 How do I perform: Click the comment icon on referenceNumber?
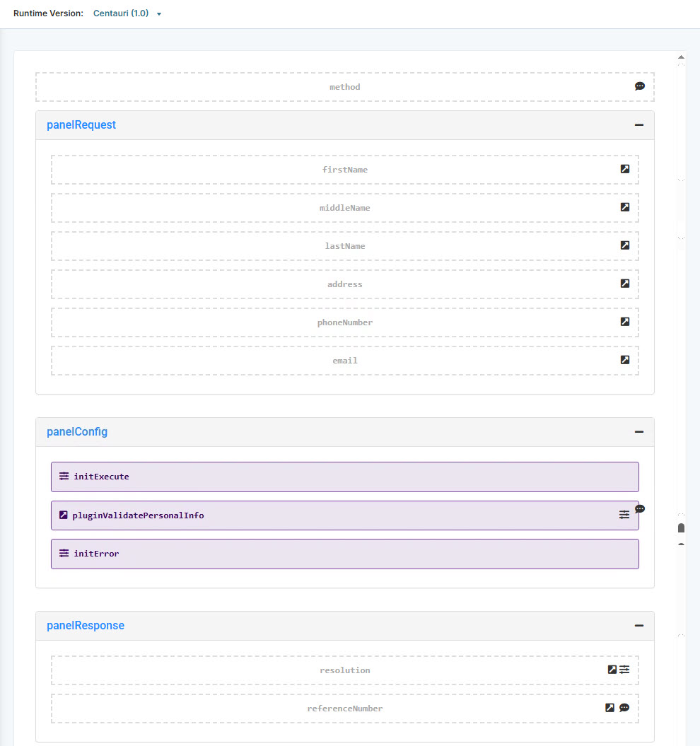[x=624, y=707]
